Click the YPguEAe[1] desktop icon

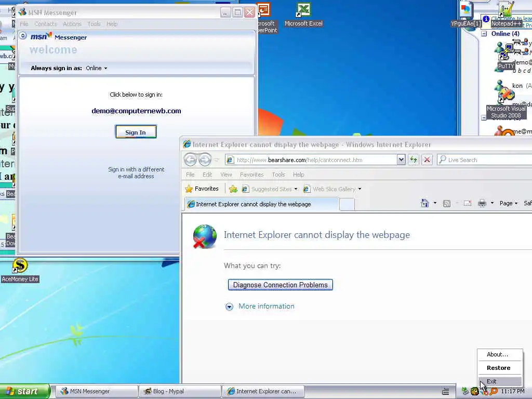[466, 15]
